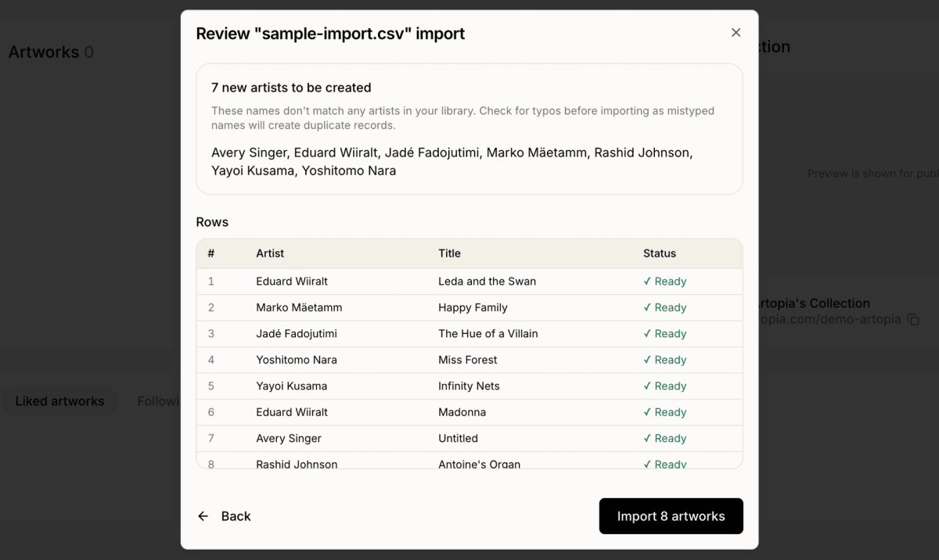939x560 pixels.
Task: Copy the demo-artopia collection link
Action: pos(913,319)
